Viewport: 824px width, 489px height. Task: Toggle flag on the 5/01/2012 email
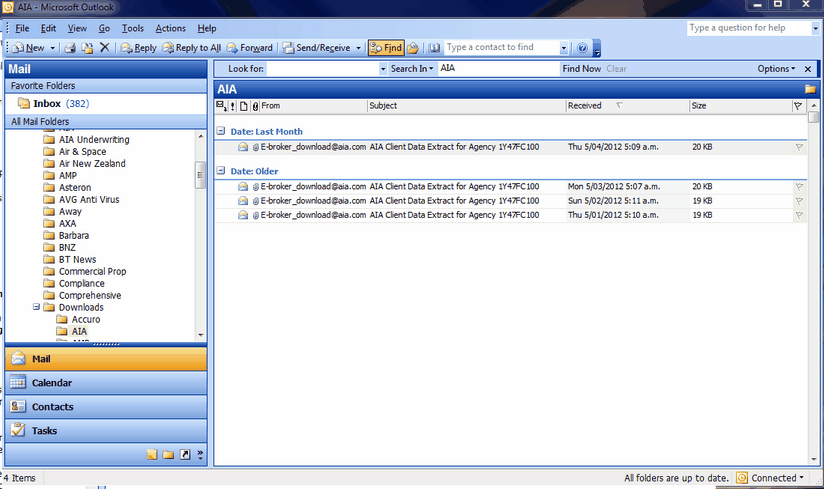pyautogui.click(x=799, y=215)
